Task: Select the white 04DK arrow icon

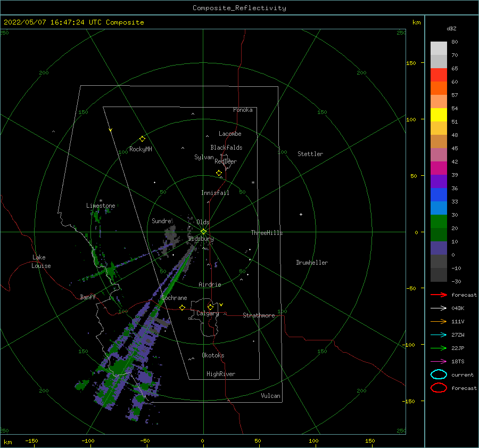Action: click(439, 308)
